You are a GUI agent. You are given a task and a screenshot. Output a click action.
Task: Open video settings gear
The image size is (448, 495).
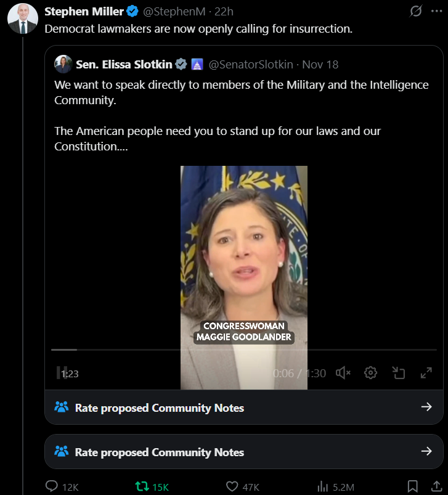pos(370,373)
